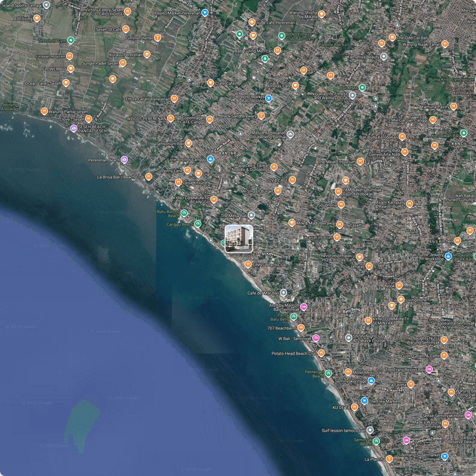The image size is (476, 476).
Task: Open the Kamaniya Beauty marker
Action: 384,57
